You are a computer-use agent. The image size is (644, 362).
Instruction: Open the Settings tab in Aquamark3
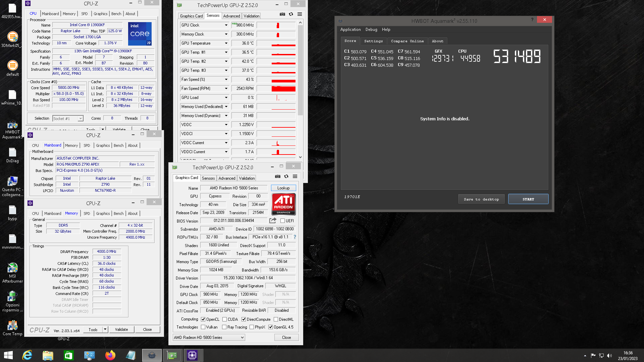click(373, 41)
